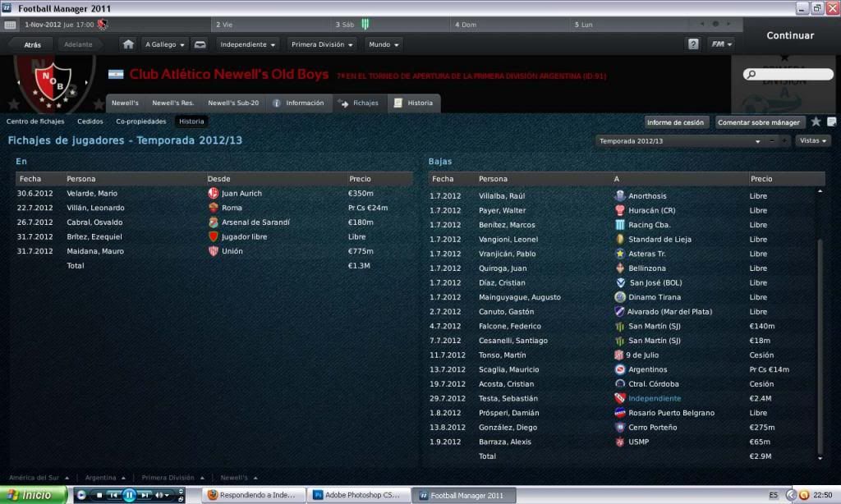841x504 pixels.
Task: Open the inbox icon next to A Gallego
Action: [x=200, y=44]
